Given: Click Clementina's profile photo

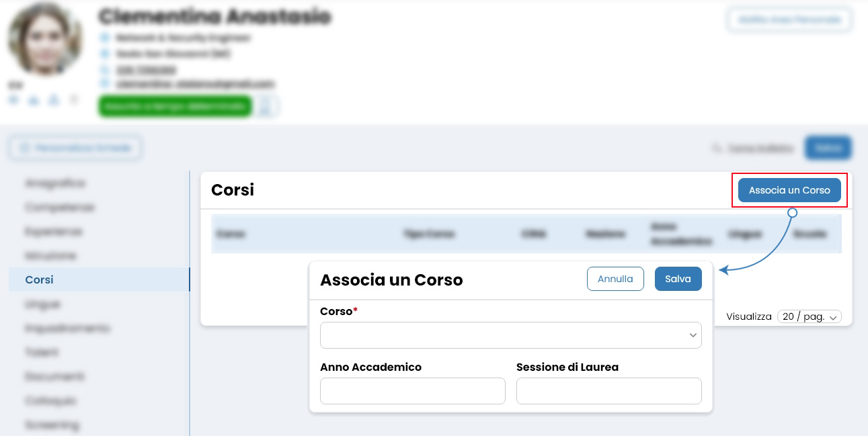Looking at the screenshot, I should [x=44, y=39].
